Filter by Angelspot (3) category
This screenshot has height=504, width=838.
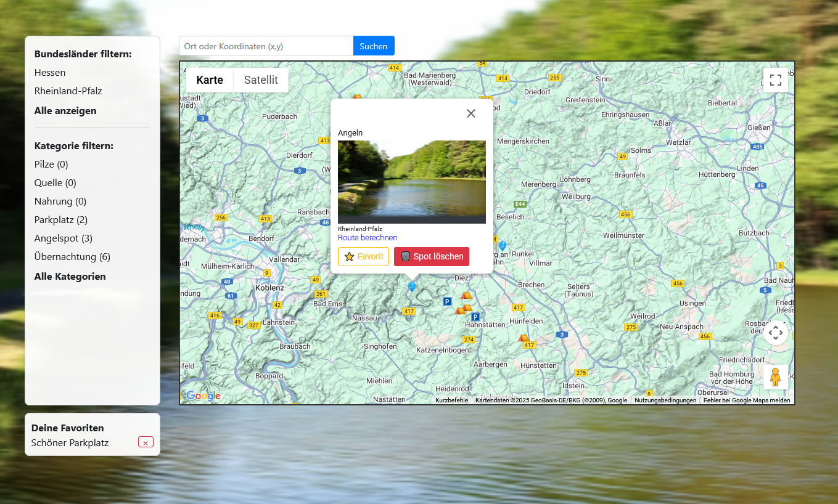point(64,238)
